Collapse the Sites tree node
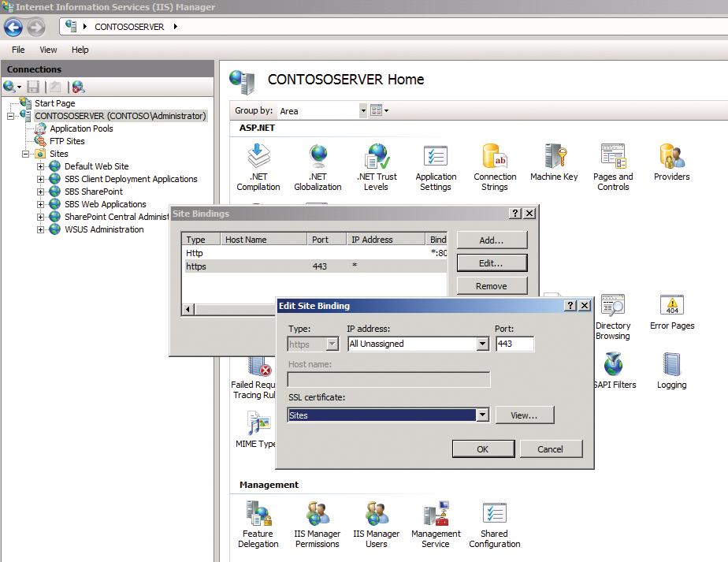 (x=26, y=154)
